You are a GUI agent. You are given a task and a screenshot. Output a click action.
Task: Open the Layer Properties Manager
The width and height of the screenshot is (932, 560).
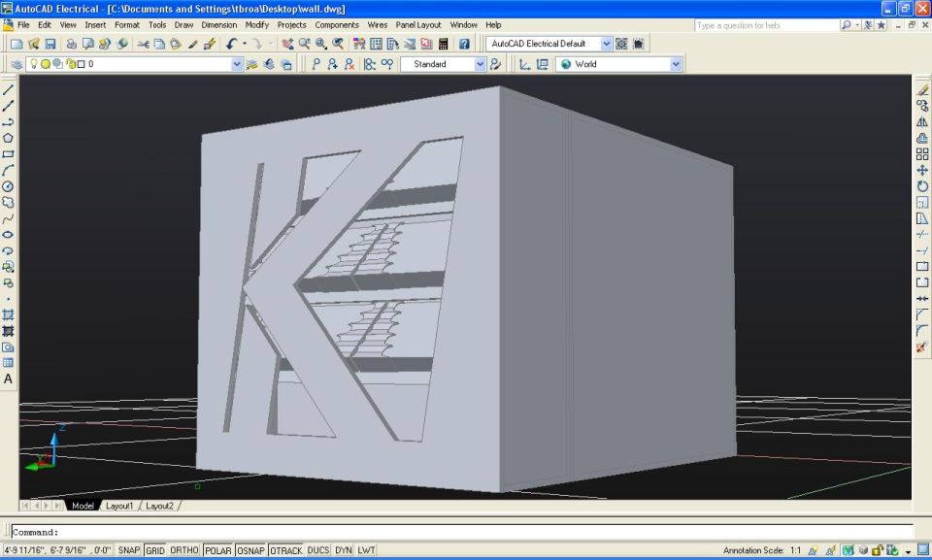coord(17,64)
